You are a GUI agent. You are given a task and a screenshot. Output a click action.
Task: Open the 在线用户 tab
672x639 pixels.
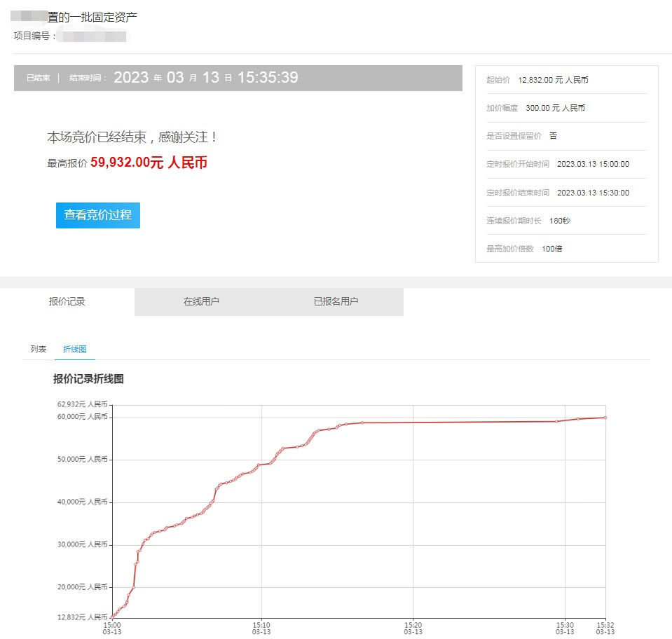click(x=201, y=301)
